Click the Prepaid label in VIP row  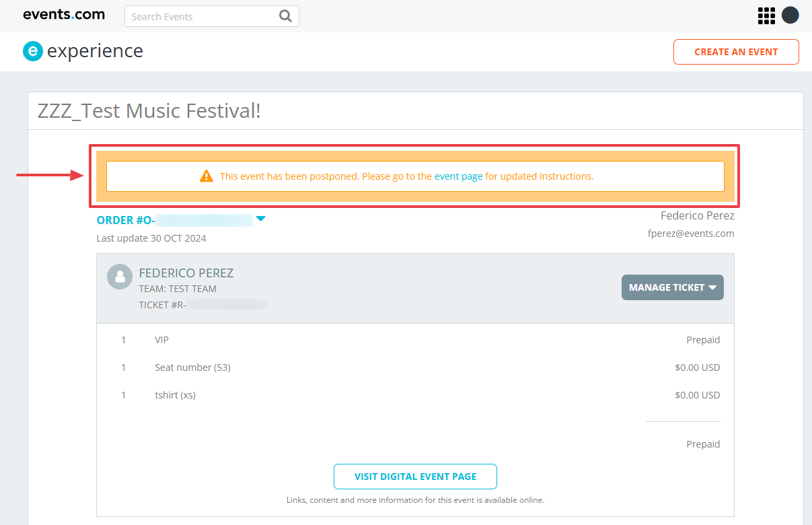[703, 340]
